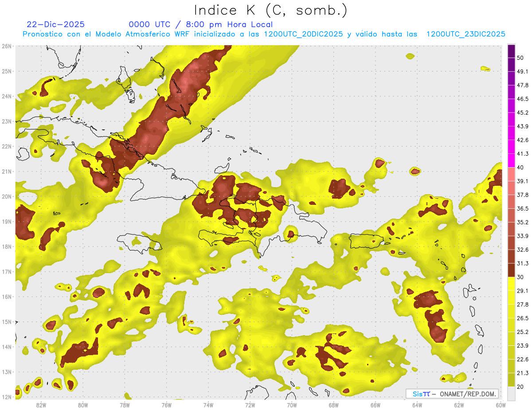Click the "26N" latitude axis label
Viewport: 532px width, 411px height.
7,46
